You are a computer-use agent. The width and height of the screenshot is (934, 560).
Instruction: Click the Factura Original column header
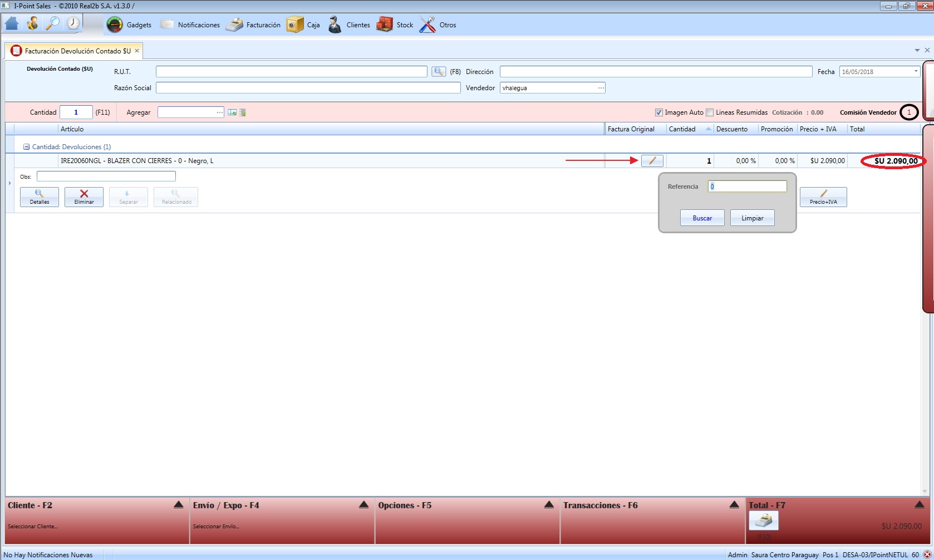tap(635, 129)
